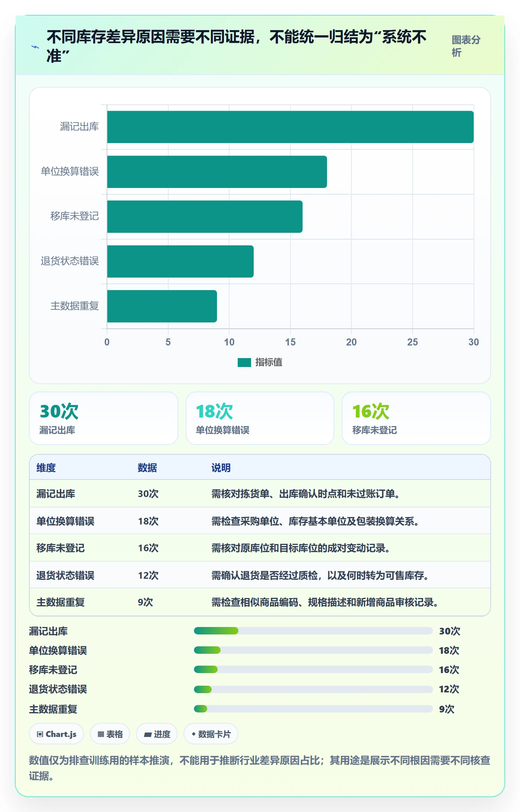Click the 30次 cell in the table
520x812 pixels.
(x=148, y=494)
